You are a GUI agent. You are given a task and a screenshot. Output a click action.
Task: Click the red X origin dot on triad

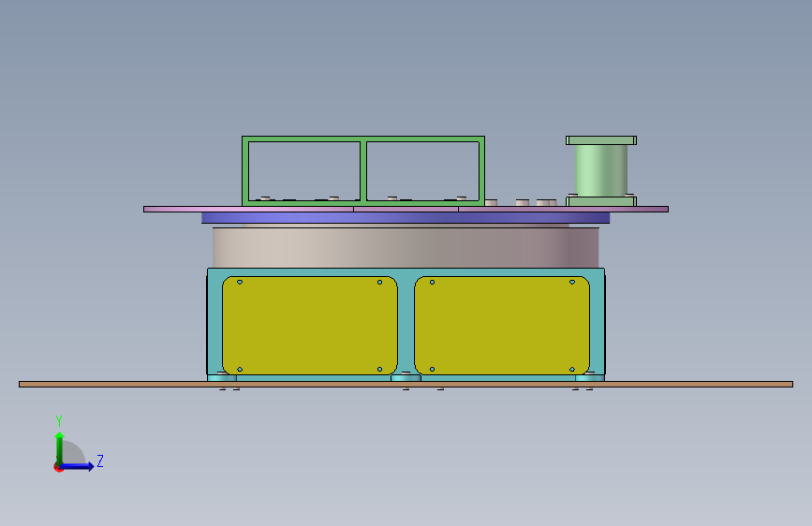tap(58, 467)
